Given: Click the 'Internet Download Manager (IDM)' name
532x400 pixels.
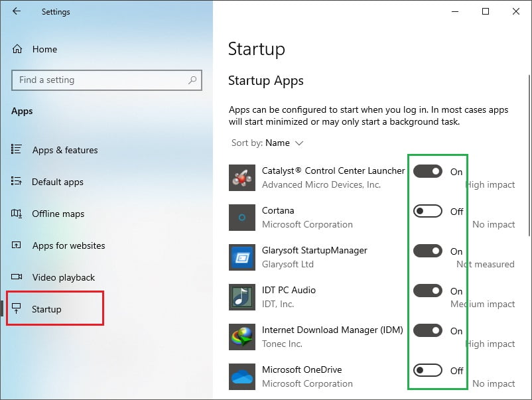Looking at the screenshot, I should pyautogui.click(x=332, y=330).
